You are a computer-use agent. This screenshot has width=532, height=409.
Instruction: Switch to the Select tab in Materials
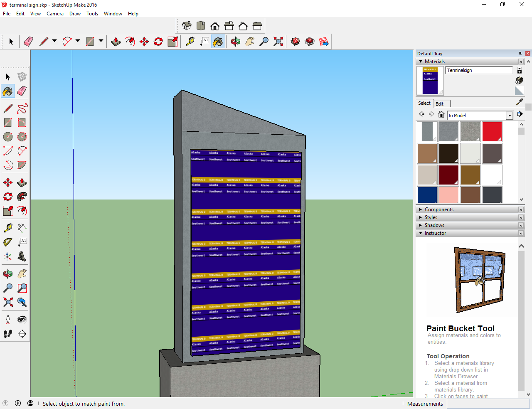[x=424, y=103]
